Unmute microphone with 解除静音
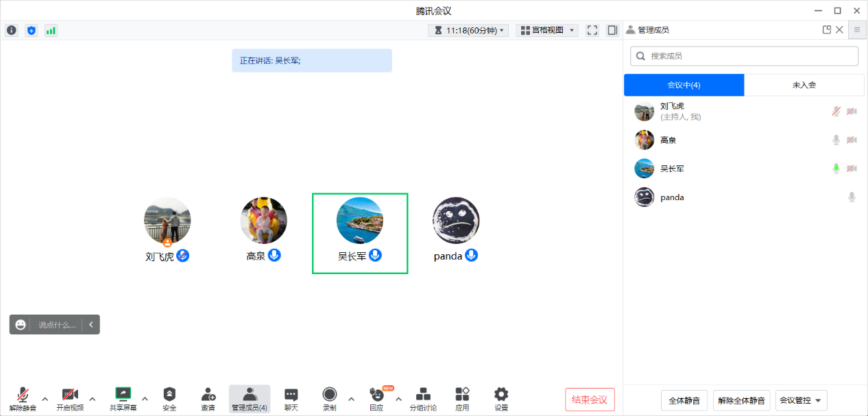This screenshot has height=416, width=868. click(x=23, y=399)
